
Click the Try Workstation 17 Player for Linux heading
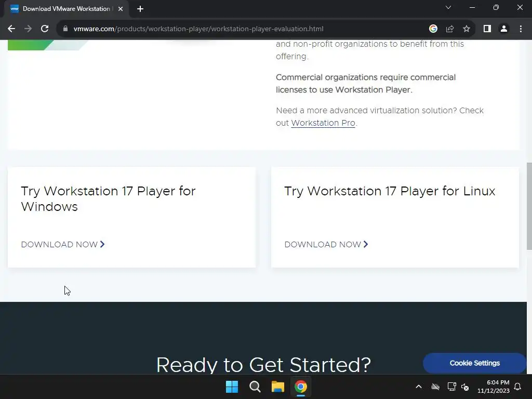pyautogui.click(x=390, y=191)
